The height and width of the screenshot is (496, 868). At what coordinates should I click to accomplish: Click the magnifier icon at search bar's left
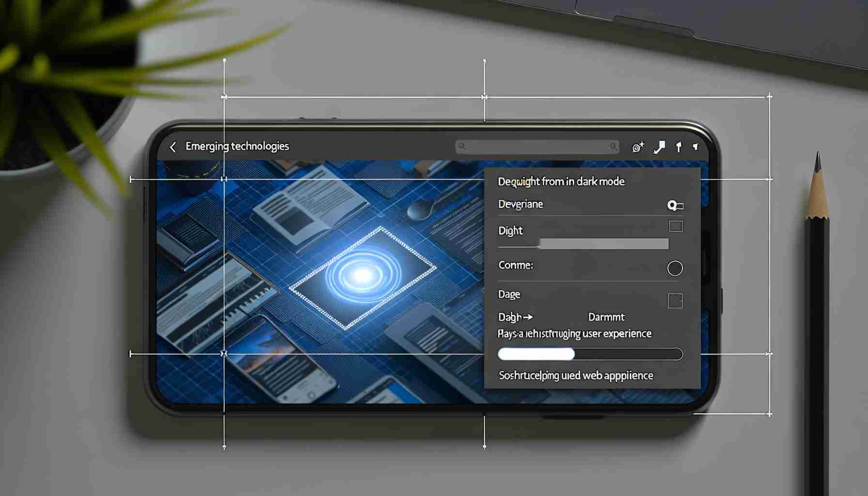point(462,146)
